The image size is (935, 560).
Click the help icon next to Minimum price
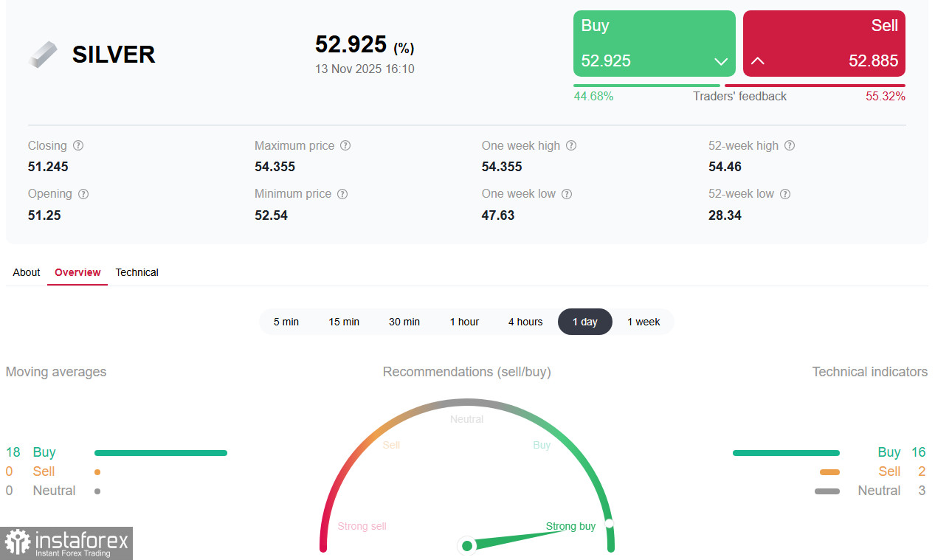342,193
